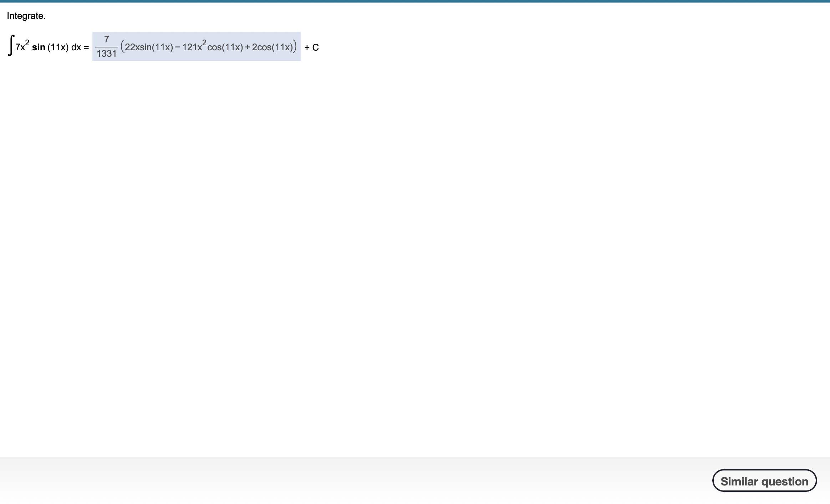
Task: Click the 22xsin(11x) term in the answer
Action: (148, 46)
